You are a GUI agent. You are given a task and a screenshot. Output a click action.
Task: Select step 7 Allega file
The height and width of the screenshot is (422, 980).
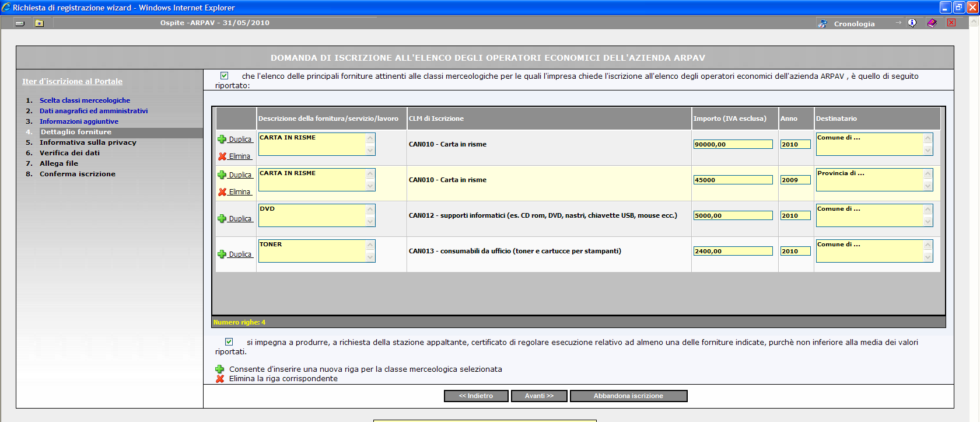[x=59, y=163]
